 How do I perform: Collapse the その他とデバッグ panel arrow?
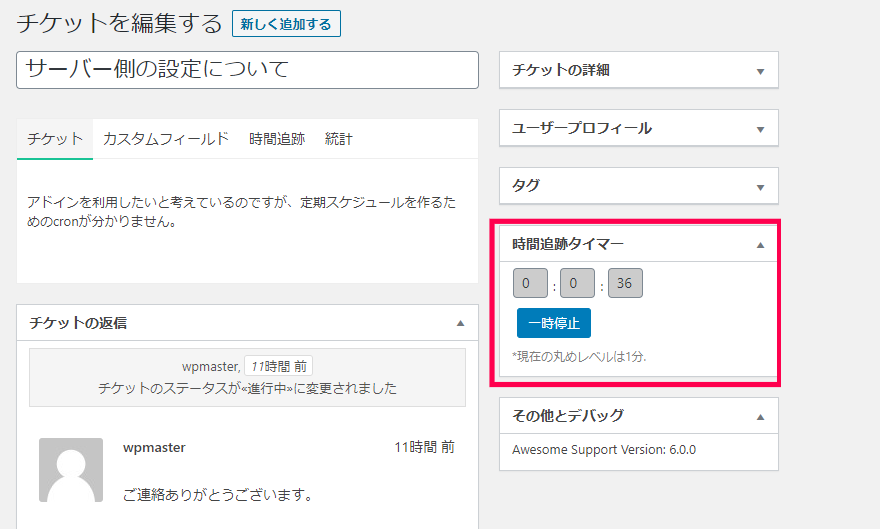coord(760,416)
